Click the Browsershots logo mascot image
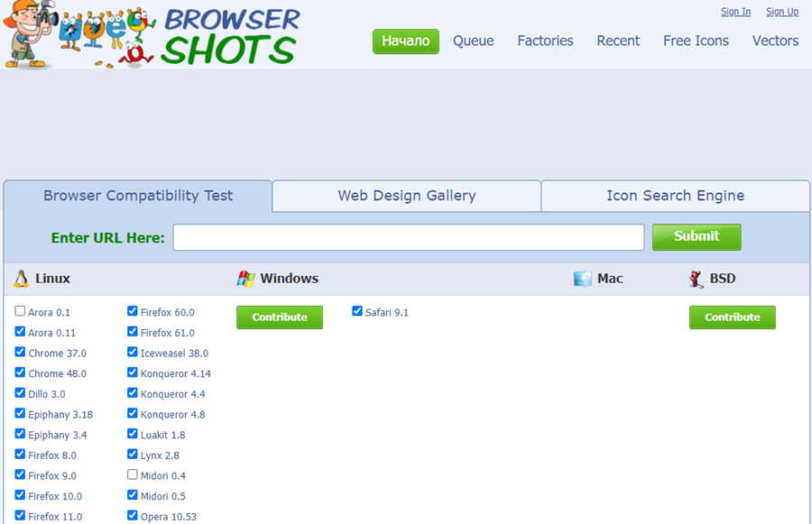The height and width of the screenshot is (524, 812). coord(77,36)
